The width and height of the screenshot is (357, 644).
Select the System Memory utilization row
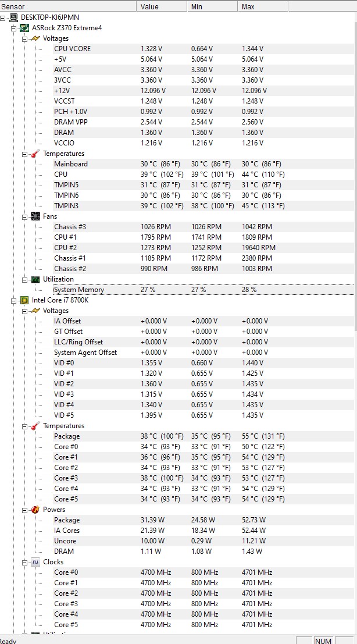coord(78,289)
